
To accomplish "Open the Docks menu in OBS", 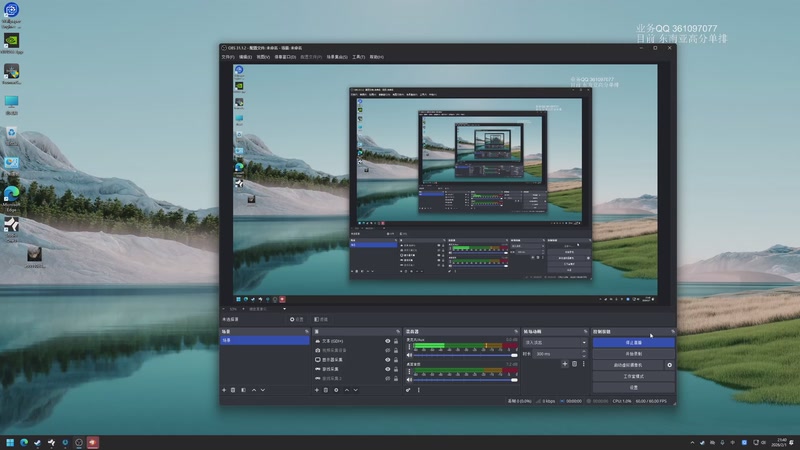I will [x=285, y=57].
